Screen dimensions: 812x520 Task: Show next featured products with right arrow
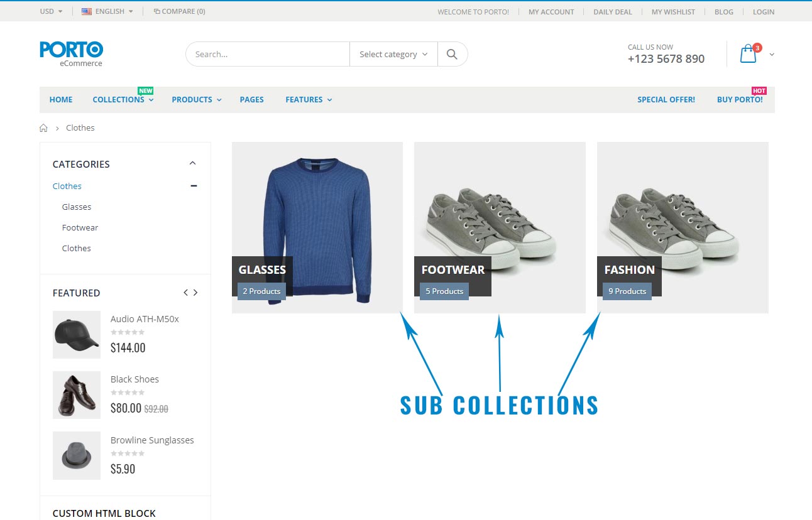click(x=195, y=293)
